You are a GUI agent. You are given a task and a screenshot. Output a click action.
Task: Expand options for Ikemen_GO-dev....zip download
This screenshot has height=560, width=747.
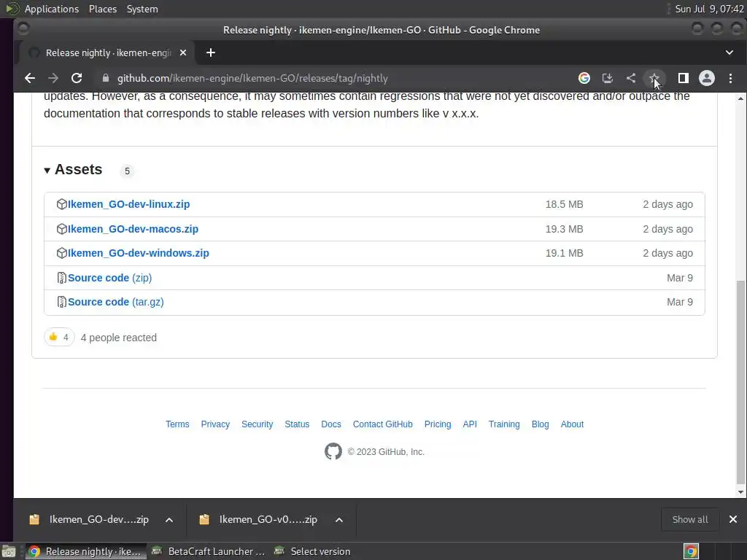coord(169,519)
